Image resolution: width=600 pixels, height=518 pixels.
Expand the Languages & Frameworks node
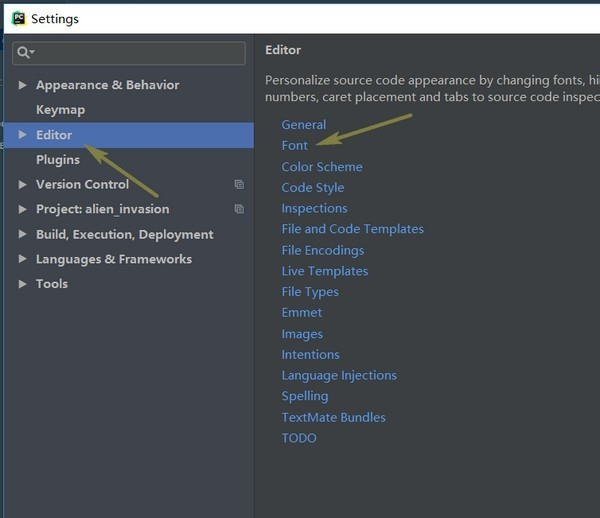coord(23,259)
